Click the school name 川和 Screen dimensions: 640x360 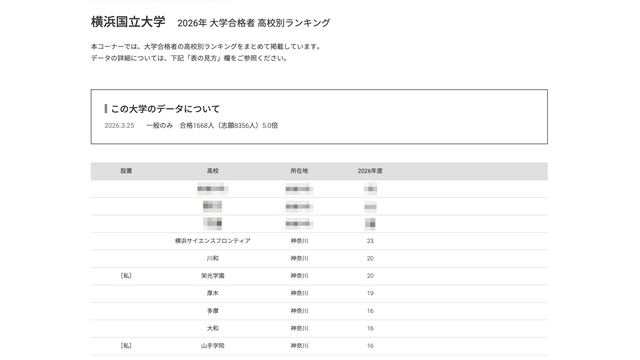coord(213,258)
